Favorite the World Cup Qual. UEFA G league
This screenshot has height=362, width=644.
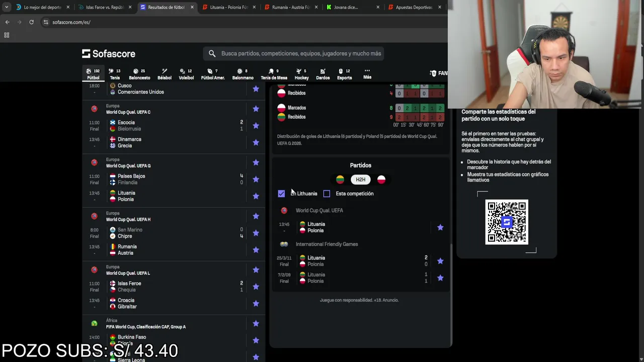pyautogui.click(x=256, y=162)
